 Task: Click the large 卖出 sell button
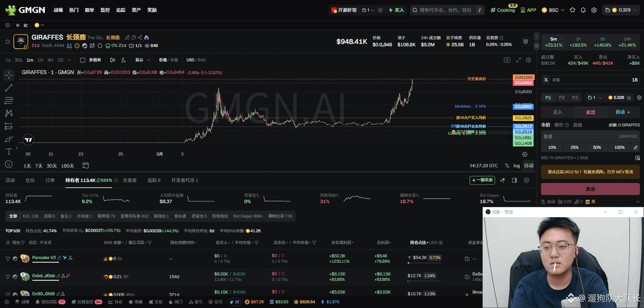click(590, 189)
